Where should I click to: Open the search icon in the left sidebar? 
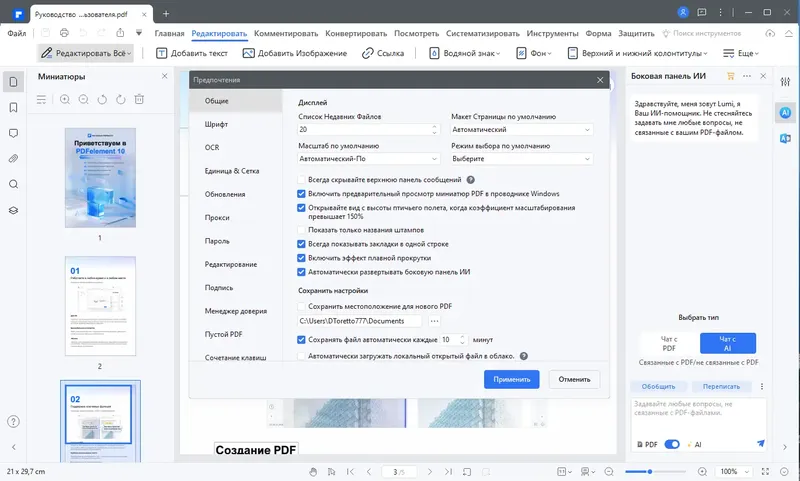14,184
